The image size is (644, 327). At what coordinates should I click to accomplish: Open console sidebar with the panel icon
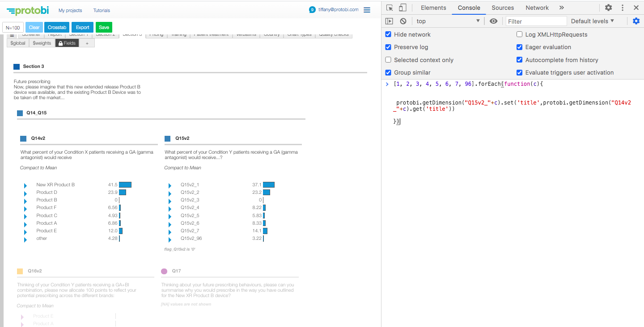[389, 21]
